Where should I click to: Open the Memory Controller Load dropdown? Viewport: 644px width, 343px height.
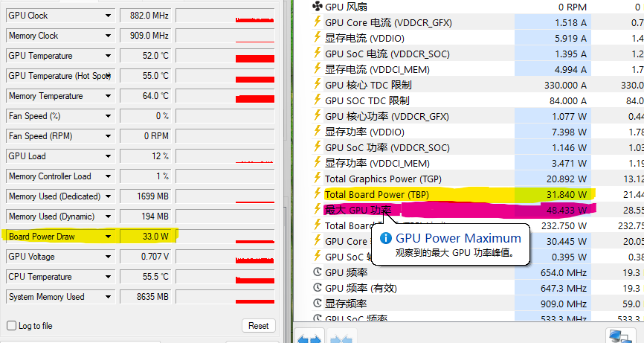click(x=108, y=176)
